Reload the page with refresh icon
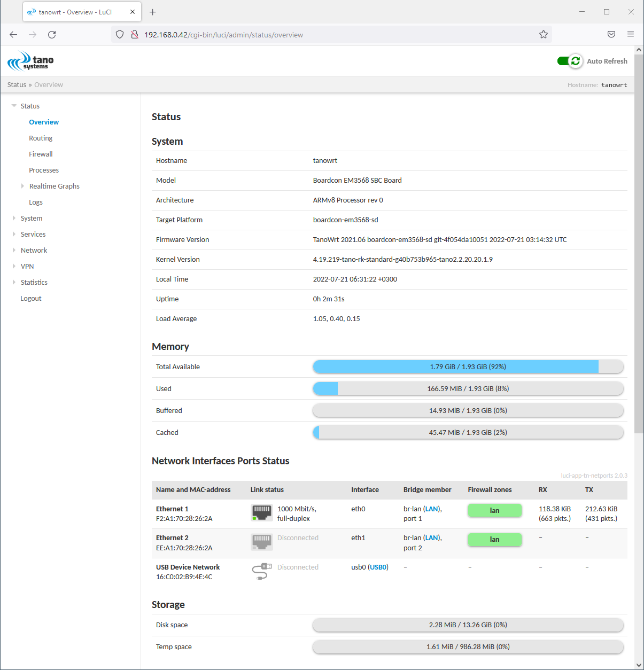This screenshot has width=644, height=670. 52,35
